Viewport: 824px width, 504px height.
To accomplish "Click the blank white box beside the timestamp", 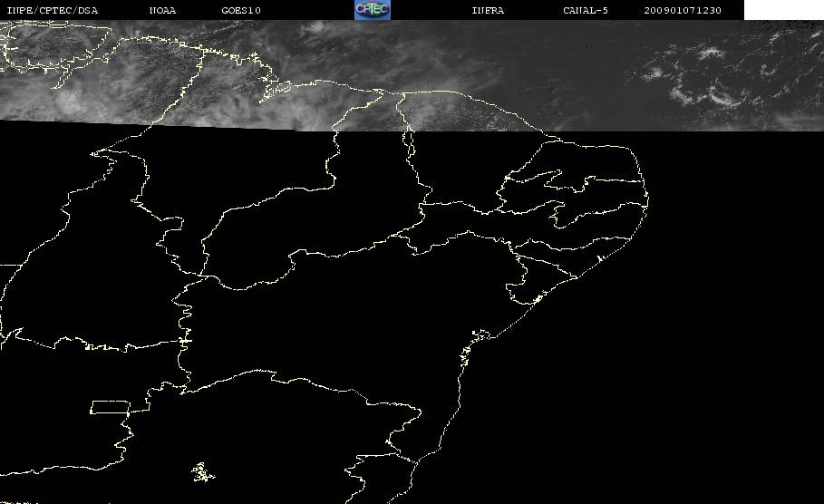I will 783,9.
